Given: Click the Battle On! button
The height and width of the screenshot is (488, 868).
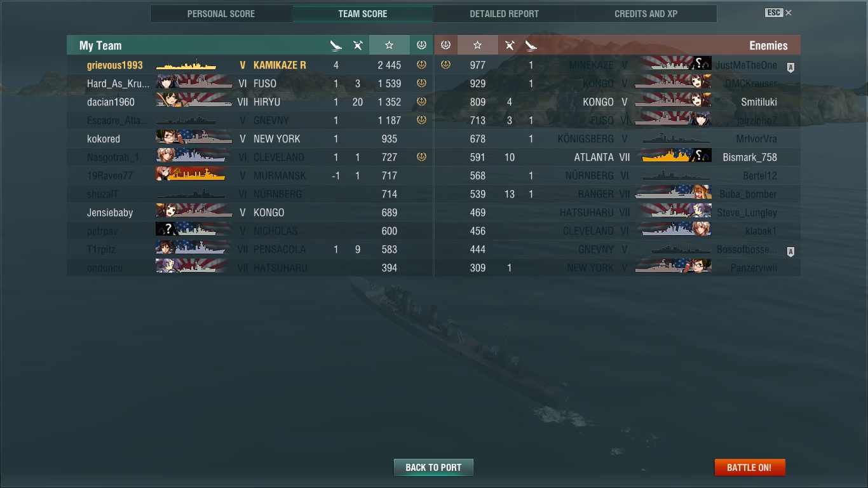Looking at the screenshot, I should pos(750,467).
